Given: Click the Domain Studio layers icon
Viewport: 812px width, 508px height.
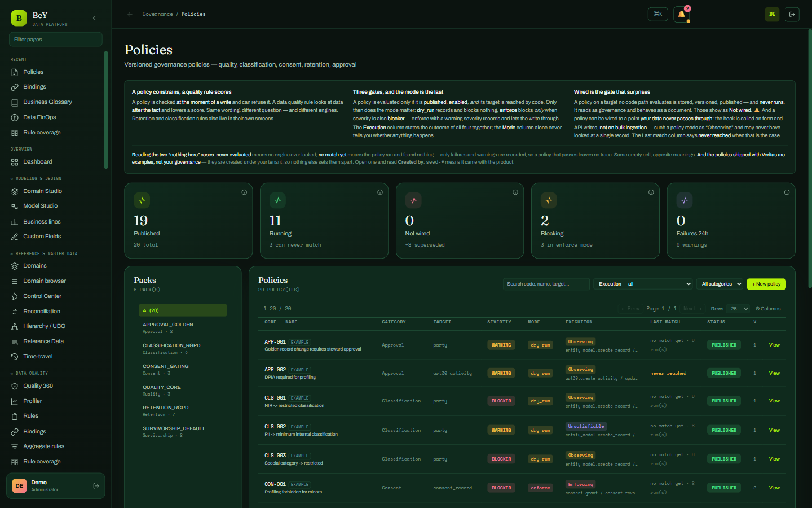Looking at the screenshot, I should point(15,191).
